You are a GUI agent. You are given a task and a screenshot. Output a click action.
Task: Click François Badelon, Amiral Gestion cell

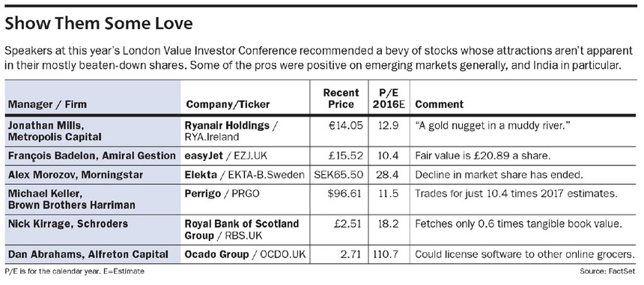pyautogui.click(x=92, y=156)
